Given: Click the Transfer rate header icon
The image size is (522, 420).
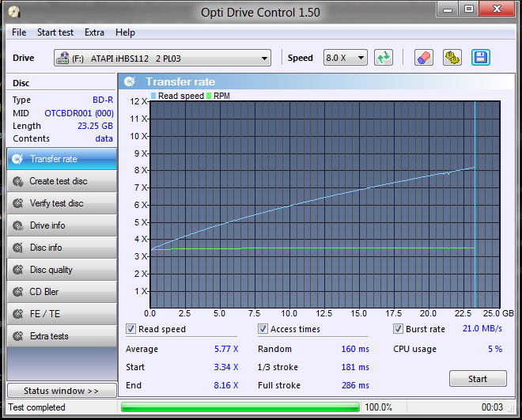Looking at the screenshot, I should pos(130,81).
